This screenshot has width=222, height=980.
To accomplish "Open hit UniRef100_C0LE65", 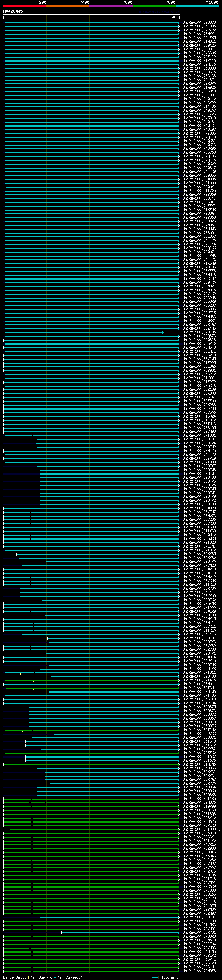I will (x=199, y=38).
